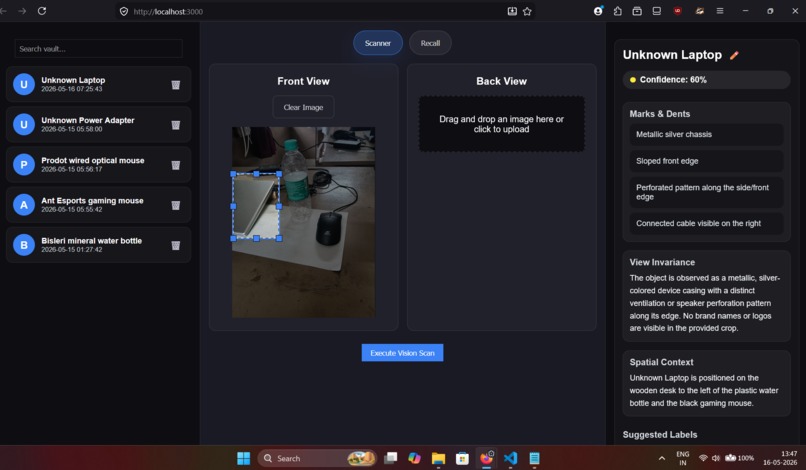This screenshot has height=470, width=806.
Task: Click the battery 100% tray indicator
Action: [x=739, y=458]
